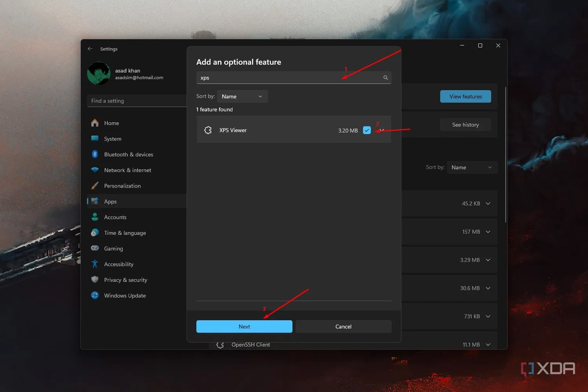Click the Accessibility icon in sidebar
588x392 pixels.
click(x=95, y=264)
